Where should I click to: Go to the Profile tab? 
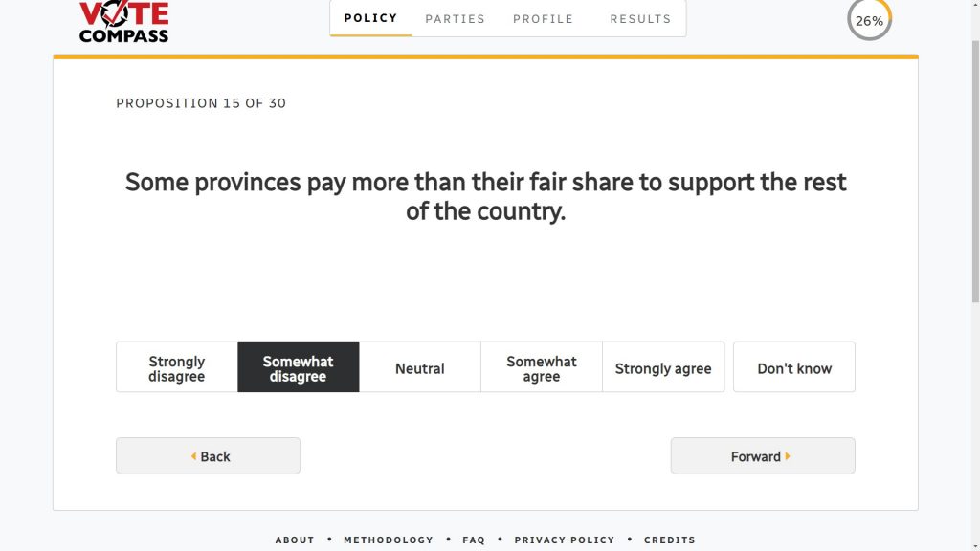point(544,18)
